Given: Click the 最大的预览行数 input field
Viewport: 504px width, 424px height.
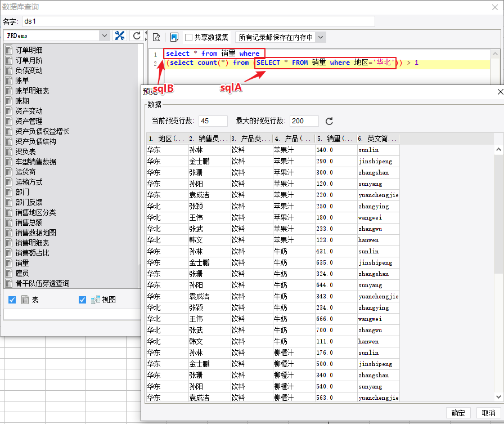Looking at the screenshot, I should 304,121.
